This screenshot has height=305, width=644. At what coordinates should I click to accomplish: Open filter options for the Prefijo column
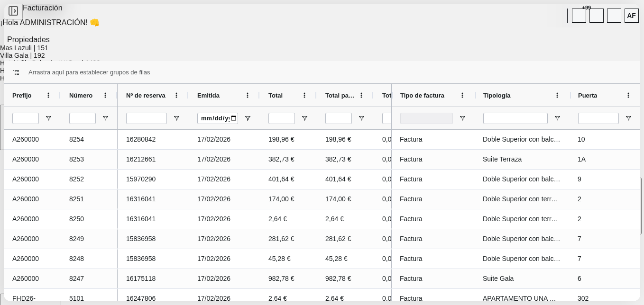(48, 118)
